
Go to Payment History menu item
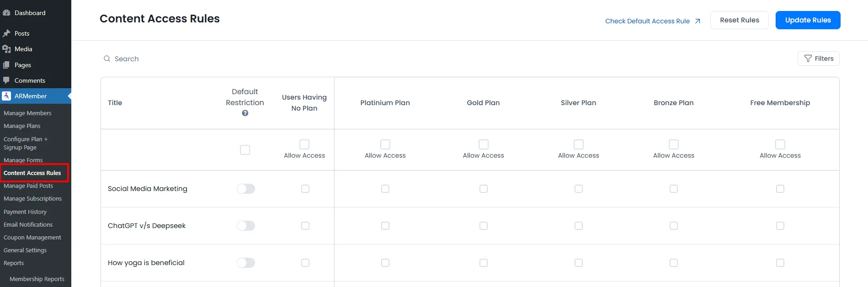(25, 212)
